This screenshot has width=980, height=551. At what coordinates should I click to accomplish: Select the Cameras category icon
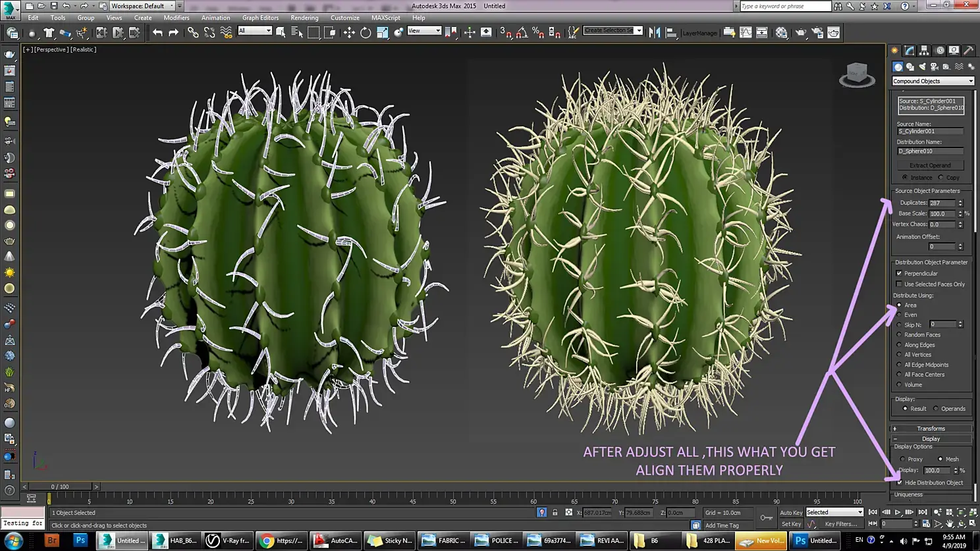click(x=935, y=66)
